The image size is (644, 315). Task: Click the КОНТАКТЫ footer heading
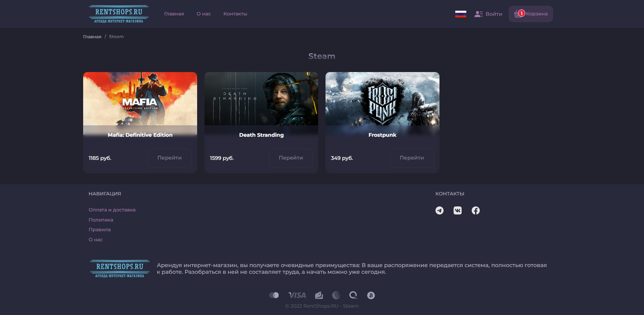(x=450, y=194)
